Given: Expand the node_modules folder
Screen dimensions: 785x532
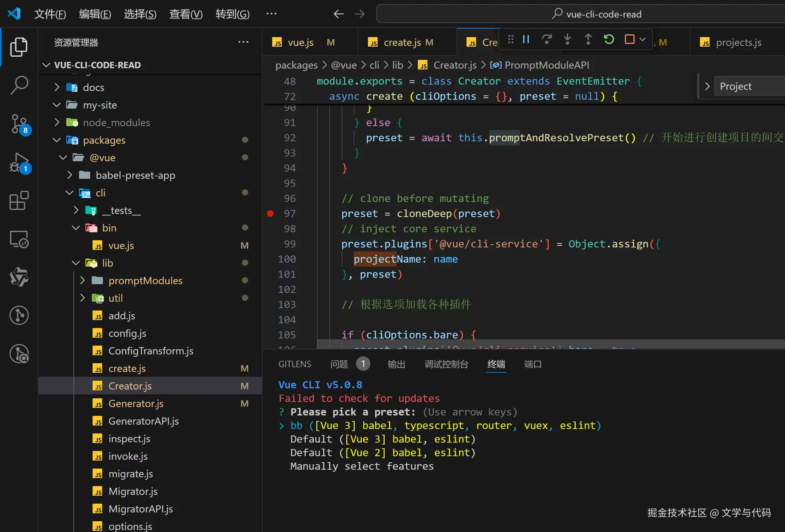Looking at the screenshot, I should (116, 123).
